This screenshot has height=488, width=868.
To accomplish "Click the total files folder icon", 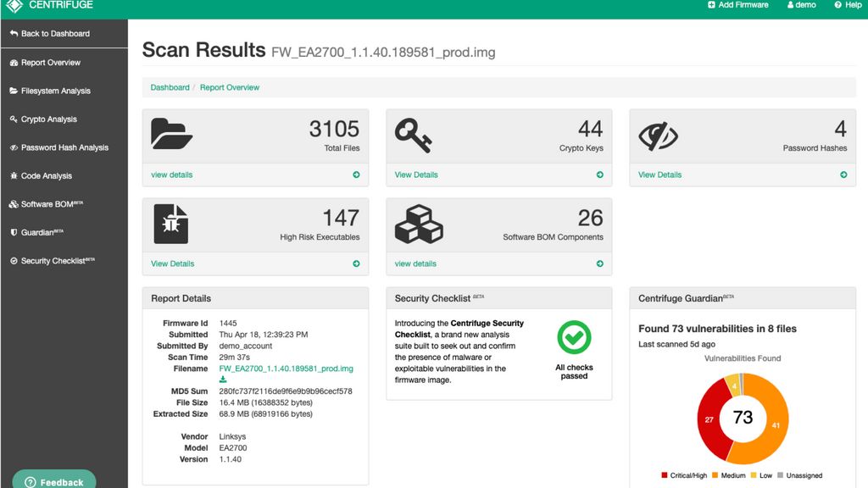I will 171,134.
